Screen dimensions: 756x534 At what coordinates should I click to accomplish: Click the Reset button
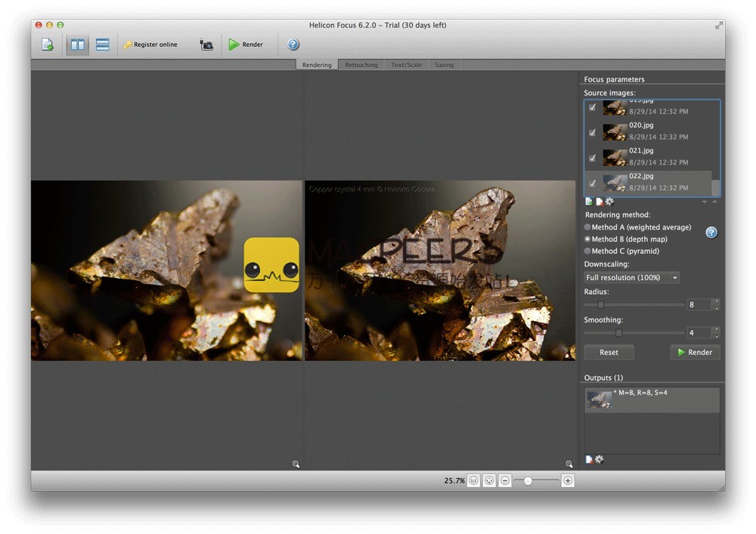click(x=609, y=353)
